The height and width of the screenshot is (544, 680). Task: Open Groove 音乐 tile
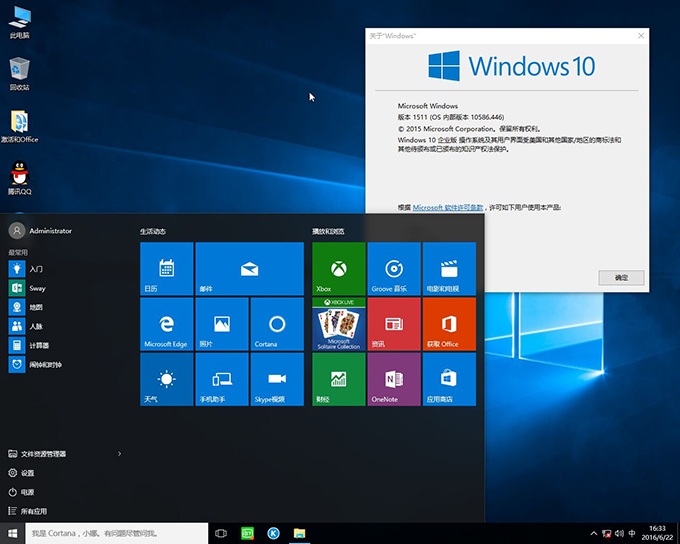coord(393,269)
